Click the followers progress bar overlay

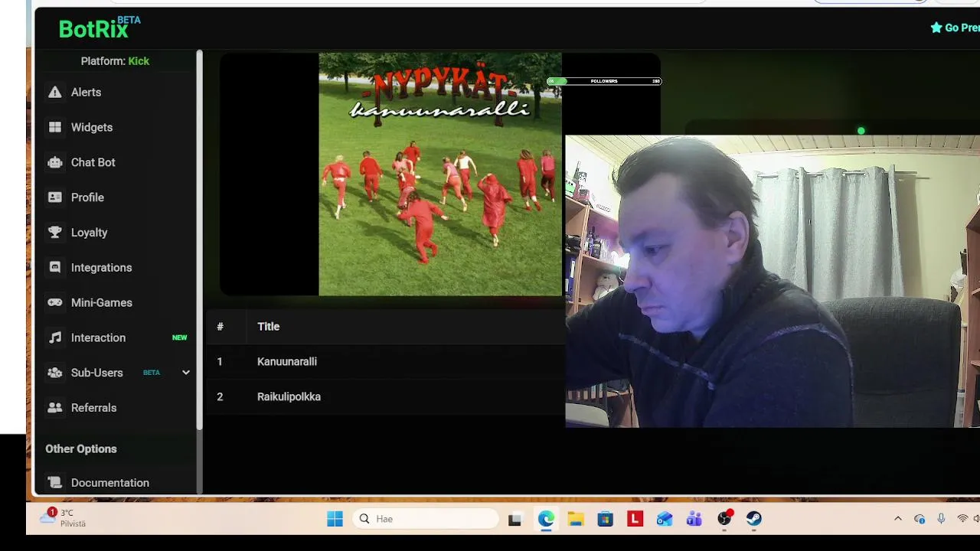coord(604,81)
